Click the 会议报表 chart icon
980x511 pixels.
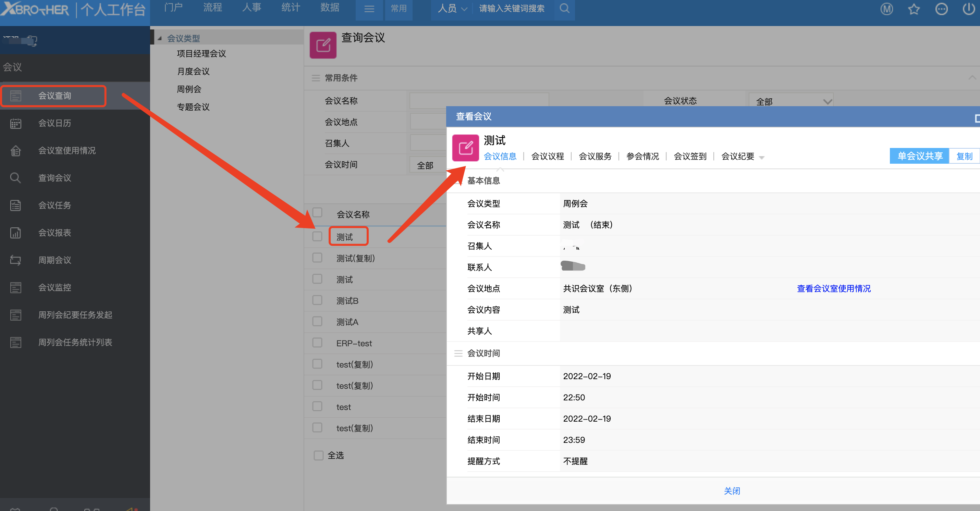16,233
